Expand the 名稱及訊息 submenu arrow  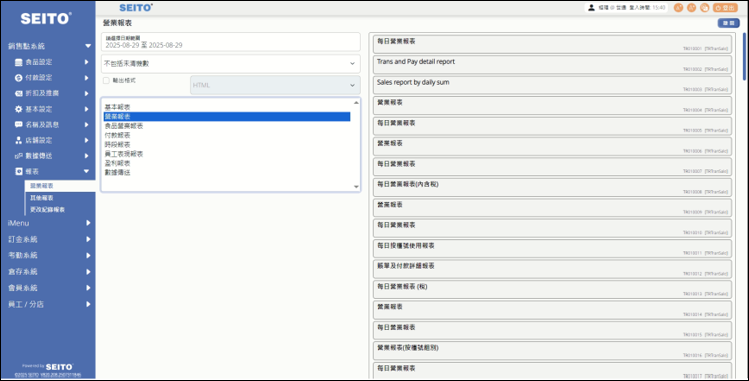86,125
